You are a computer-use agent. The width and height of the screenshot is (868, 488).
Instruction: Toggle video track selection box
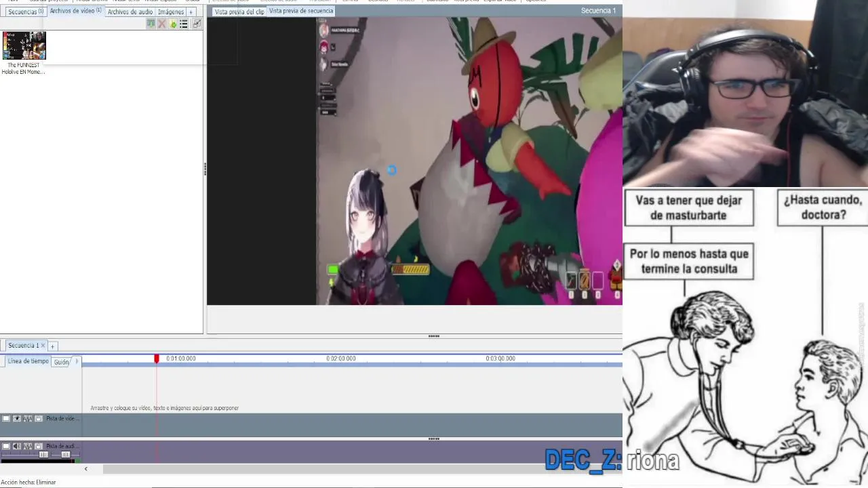(6, 419)
